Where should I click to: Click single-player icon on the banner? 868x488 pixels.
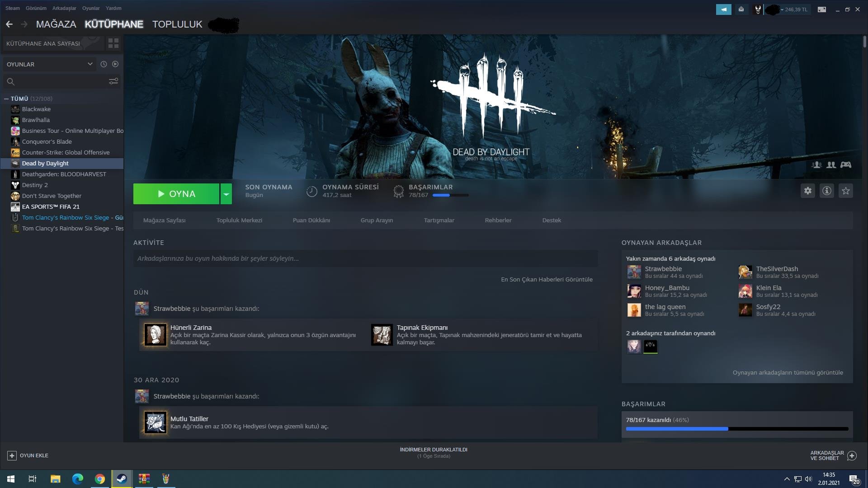pos(816,165)
